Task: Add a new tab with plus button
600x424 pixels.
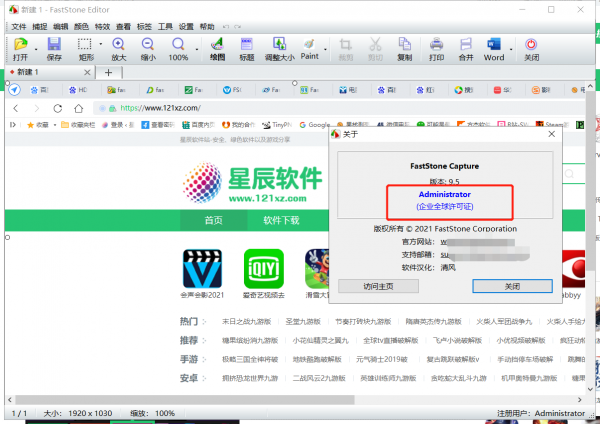Action: coord(109,72)
